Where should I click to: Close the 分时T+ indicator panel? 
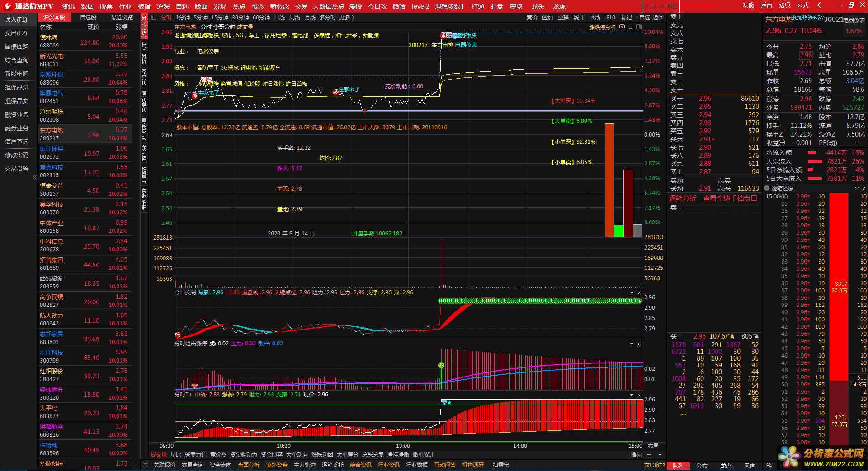tap(639, 395)
